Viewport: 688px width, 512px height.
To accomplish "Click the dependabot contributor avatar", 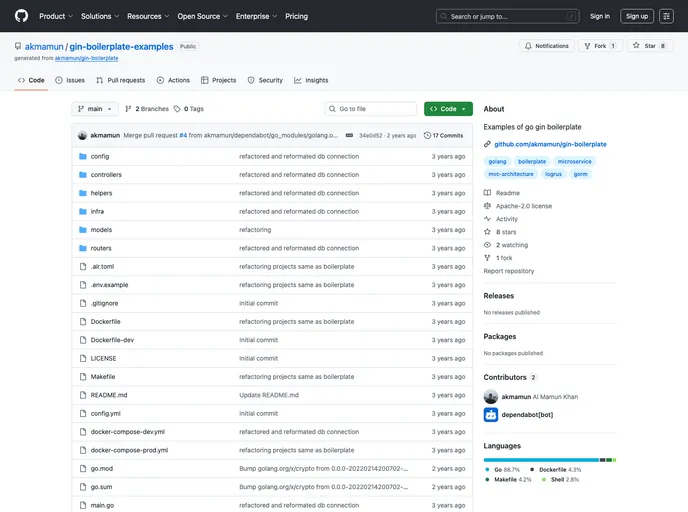I will [491, 415].
